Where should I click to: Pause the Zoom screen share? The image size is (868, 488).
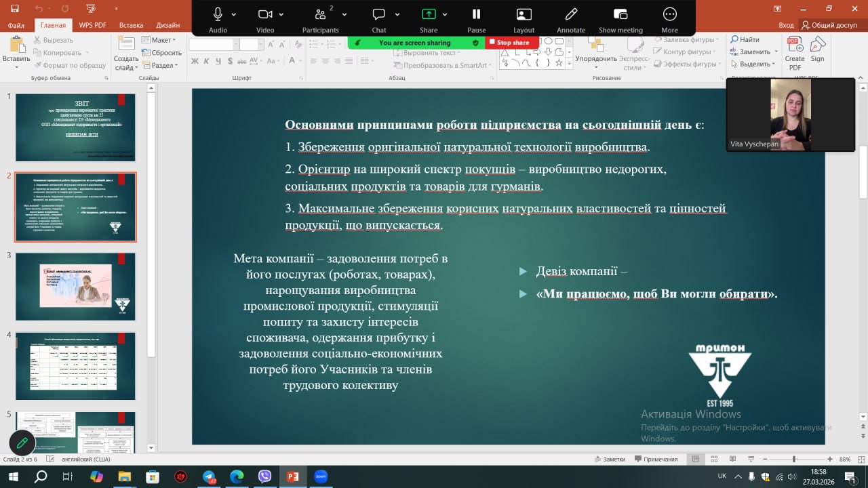[476, 15]
